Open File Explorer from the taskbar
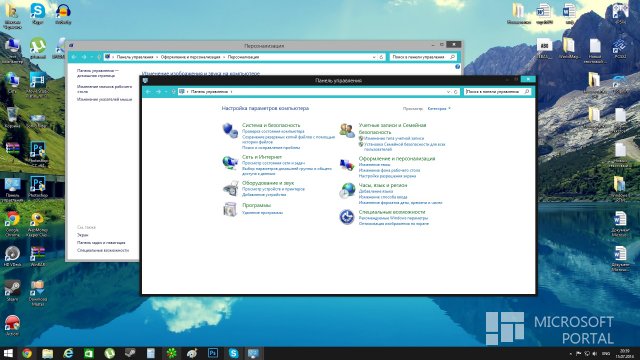The width and height of the screenshot is (640, 360). pyautogui.click(x=48, y=353)
